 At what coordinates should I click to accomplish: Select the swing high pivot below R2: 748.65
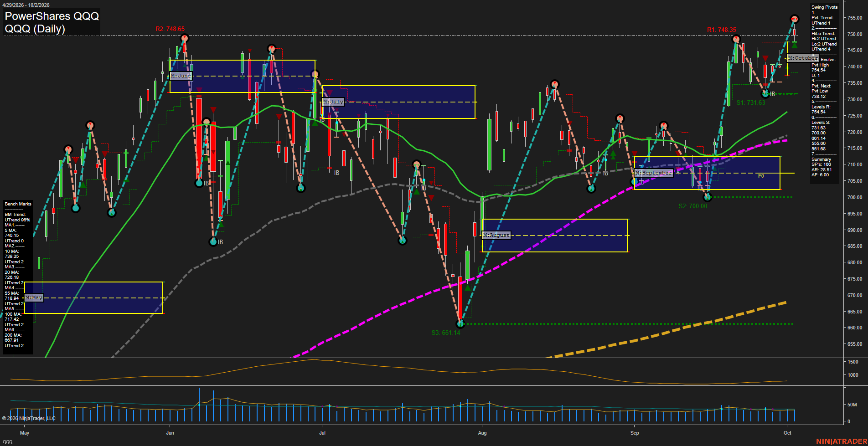[x=184, y=38]
